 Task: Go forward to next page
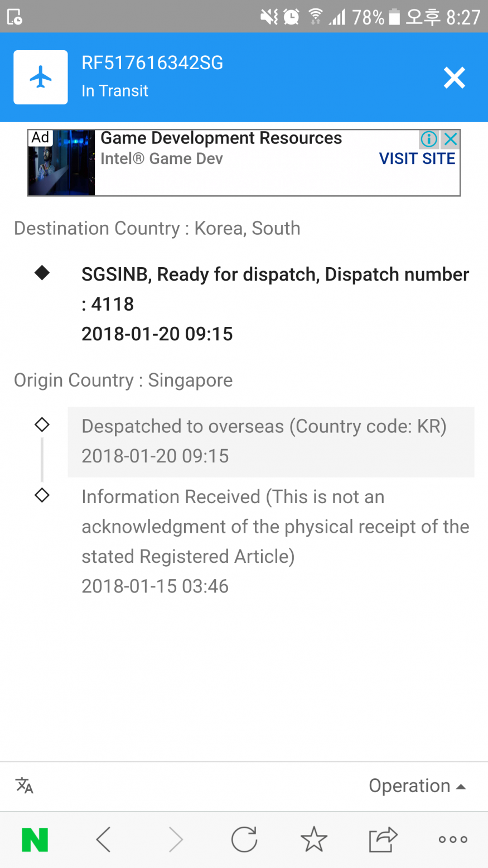[175, 840]
